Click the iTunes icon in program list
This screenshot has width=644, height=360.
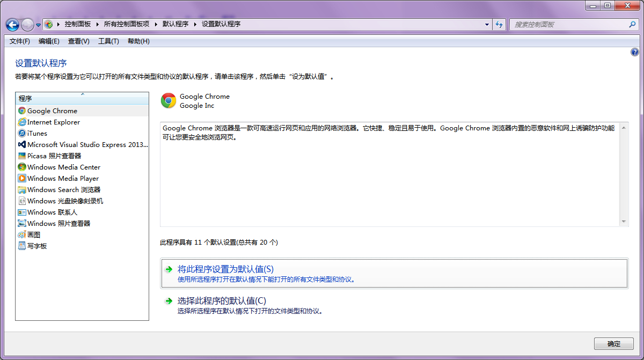(22, 133)
